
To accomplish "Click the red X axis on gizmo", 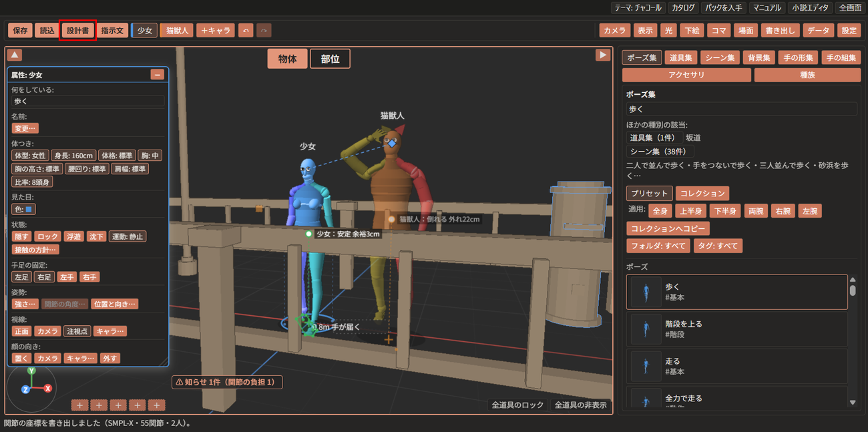I will click(x=48, y=388).
